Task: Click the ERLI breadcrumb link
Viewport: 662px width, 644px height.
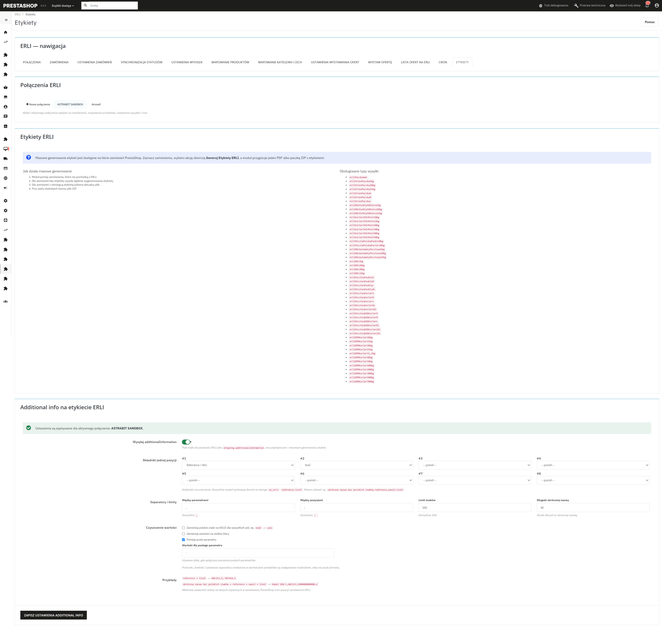Action: 18,14
